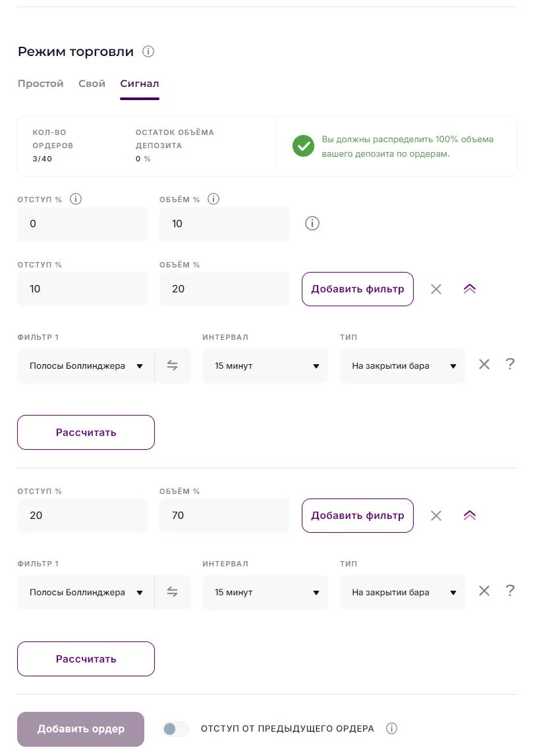535x756 pixels.
Task: Open the Полосы Боллинджера filter dropdown
Action: (x=86, y=365)
